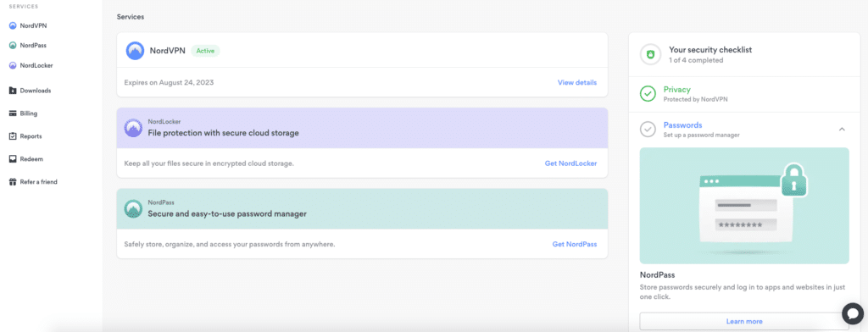Click the NordPass password manager illustration

pyautogui.click(x=744, y=205)
